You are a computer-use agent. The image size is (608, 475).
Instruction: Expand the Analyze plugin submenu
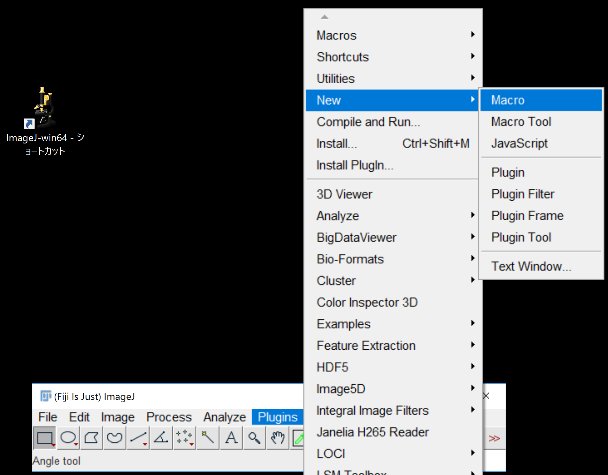coord(394,216)
